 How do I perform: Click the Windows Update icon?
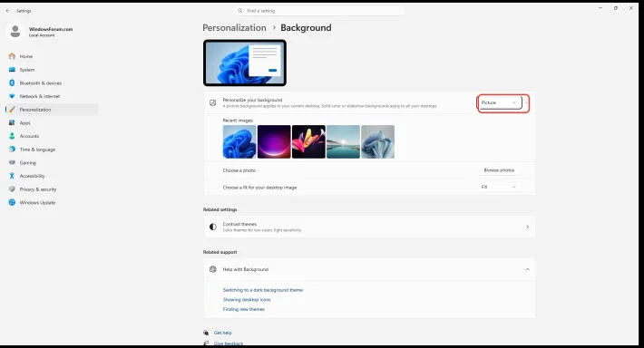[x=12, y=202]
